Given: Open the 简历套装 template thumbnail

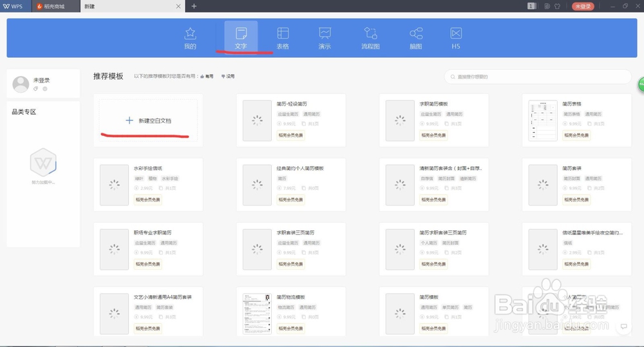Looking at the screenshot, I should (x=543, y=185).
